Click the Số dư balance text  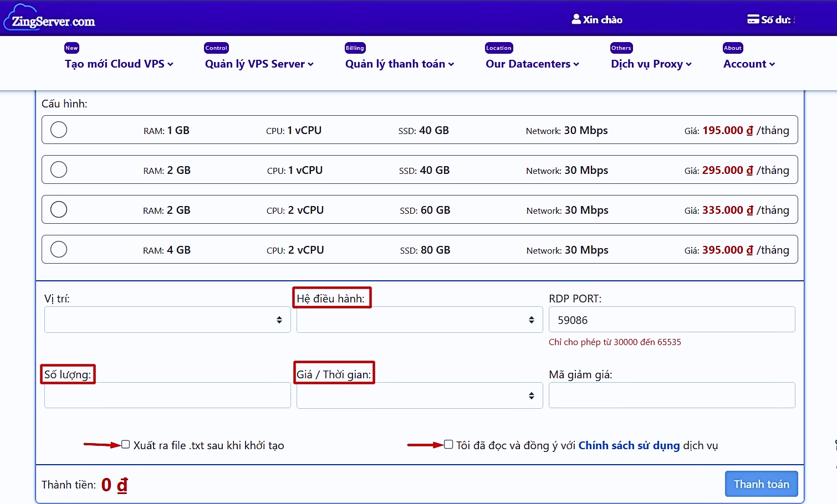coord(777,19)
